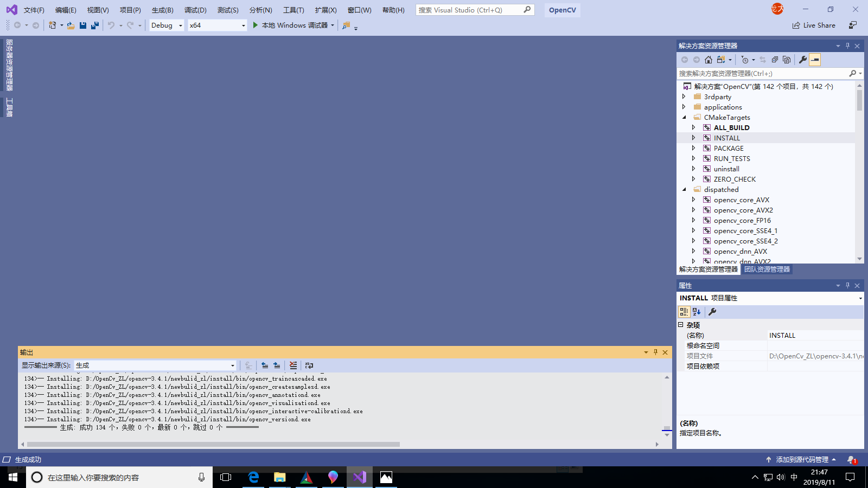Click the Live Share button
Image resolution: width=868 pixels, height=488 pixels.
[x=814, y=25]
